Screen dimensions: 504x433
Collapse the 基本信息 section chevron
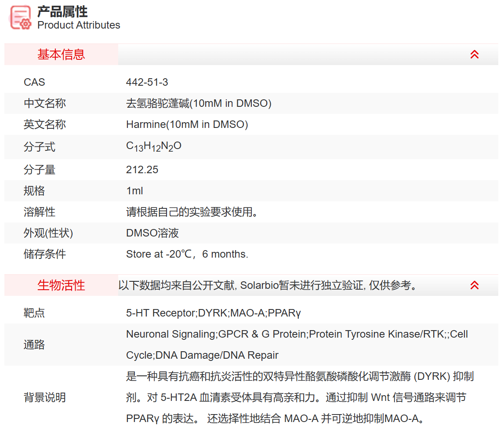coord(474,54)
